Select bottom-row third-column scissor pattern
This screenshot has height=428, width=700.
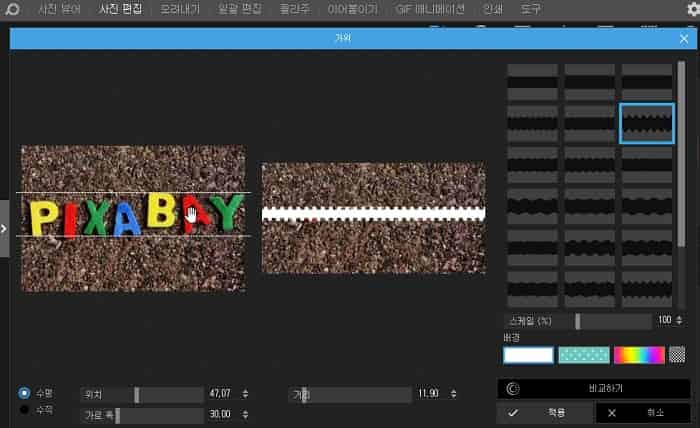pos(647,289)
